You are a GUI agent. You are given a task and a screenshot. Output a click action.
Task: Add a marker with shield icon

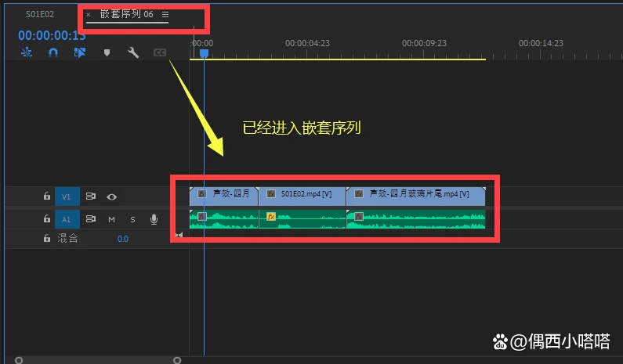tap(107, 52)
